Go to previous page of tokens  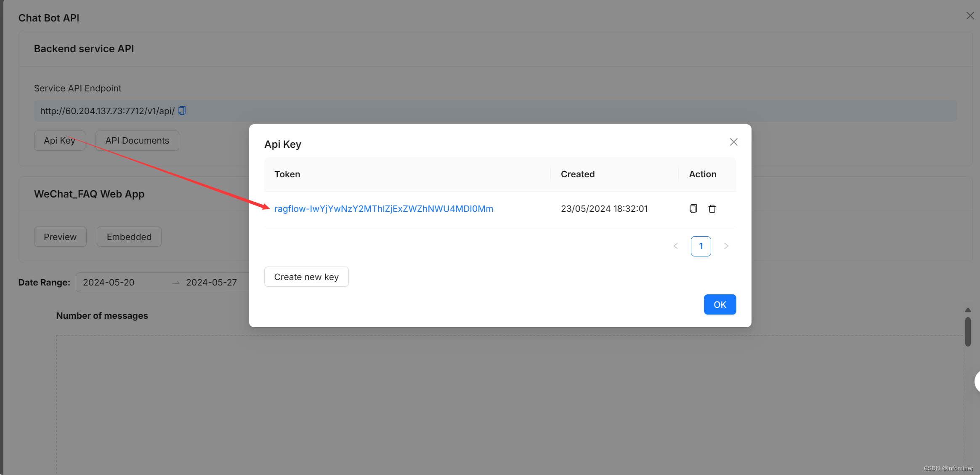pos(676,246)
